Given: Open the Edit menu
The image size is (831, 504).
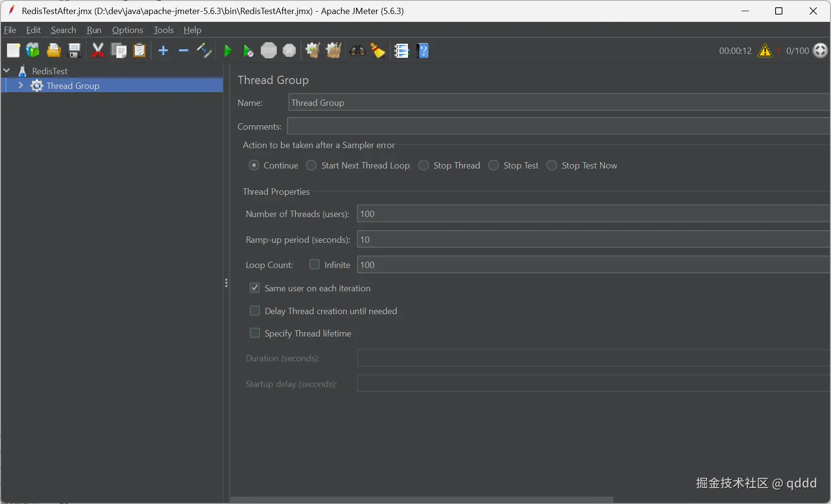Looking at the screenshot, I should (x=34, y=30).
